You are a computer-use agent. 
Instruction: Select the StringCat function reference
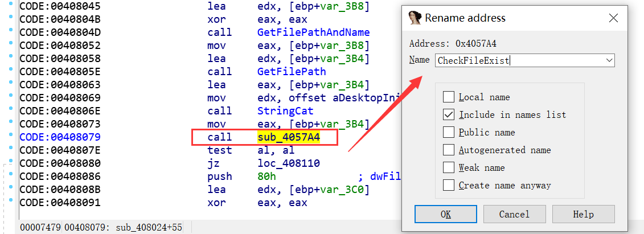coord(285,111)
